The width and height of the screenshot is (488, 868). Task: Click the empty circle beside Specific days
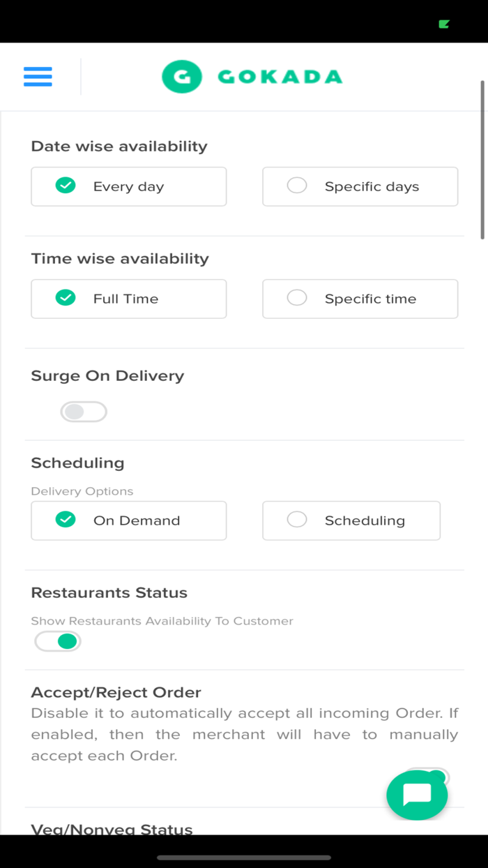297,186
